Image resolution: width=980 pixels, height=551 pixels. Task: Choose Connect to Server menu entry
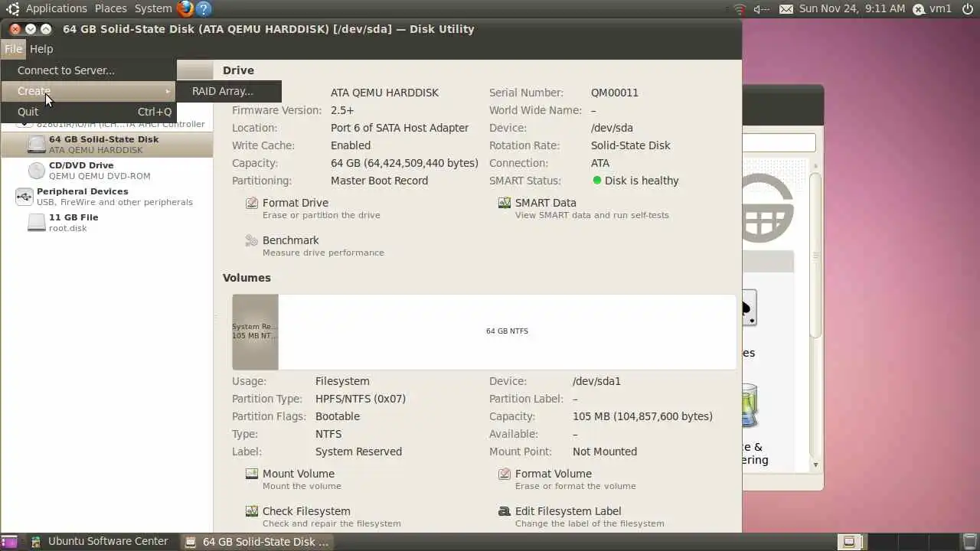point(88,70)
